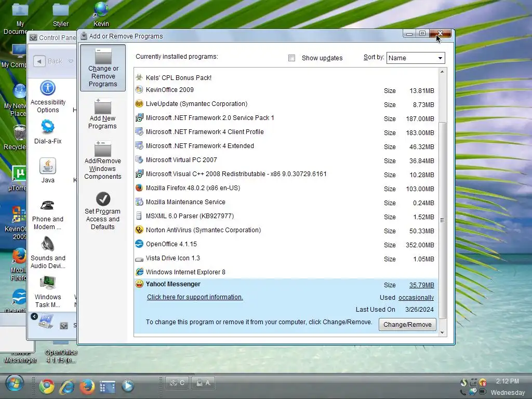Select Microsoft Virtual PC 2007 icon
The image size is (532, 399).
click(139, 160)
